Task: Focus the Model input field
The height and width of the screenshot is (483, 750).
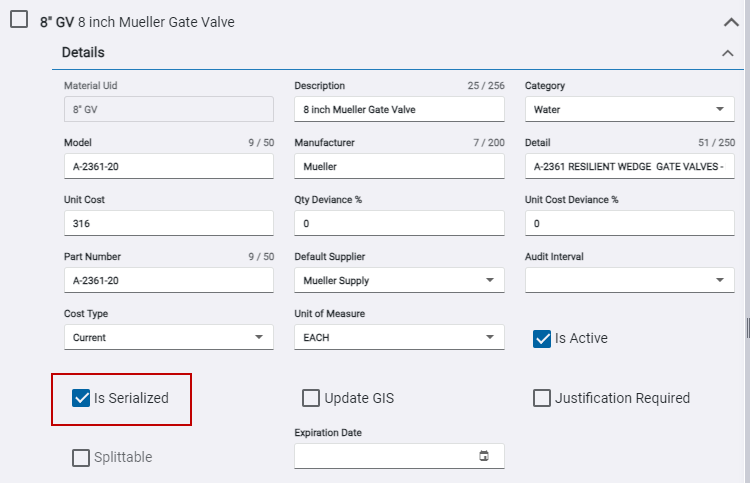Action: (x=168, y=167)
